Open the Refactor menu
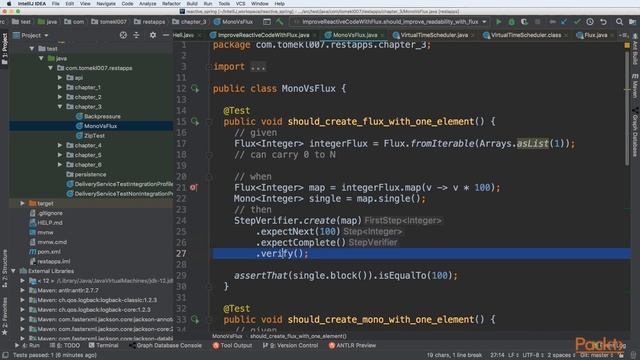The width and height of the screenshot is (640, 360). click(171, 4)
